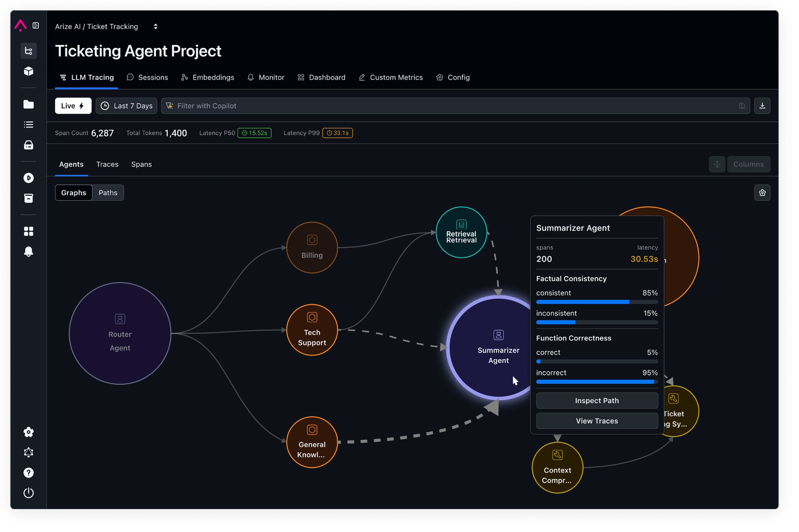Open the Last 7 Days time range picker
799x532 pixels.
pyautogui.click(x=127, y=106)
